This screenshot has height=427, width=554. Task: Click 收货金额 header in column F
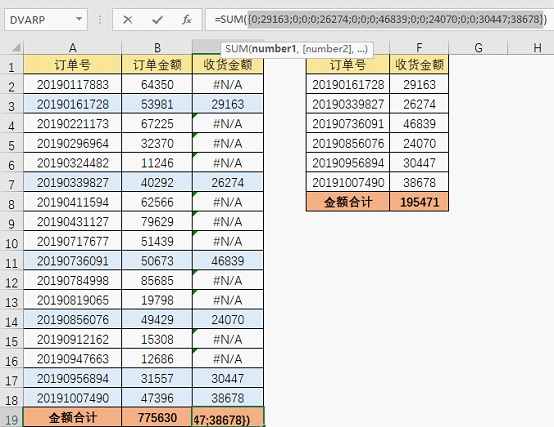[x=419, y=65]
